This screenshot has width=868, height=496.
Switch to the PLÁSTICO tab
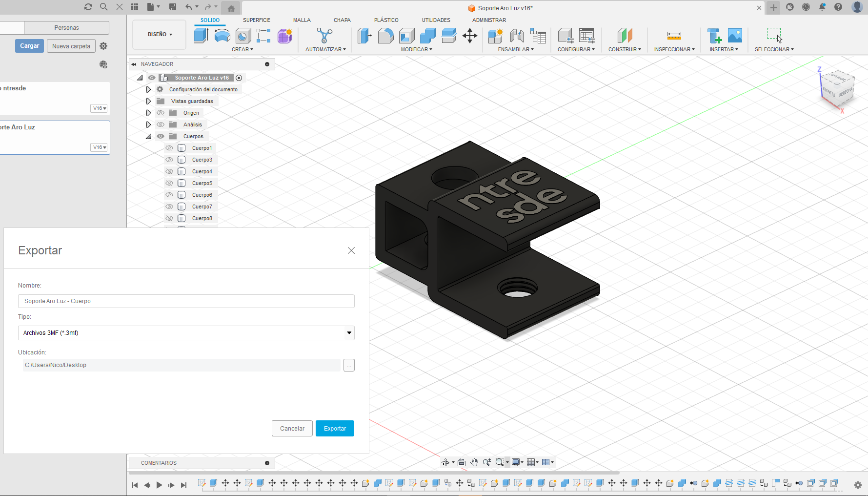click(x=386, y=20)
